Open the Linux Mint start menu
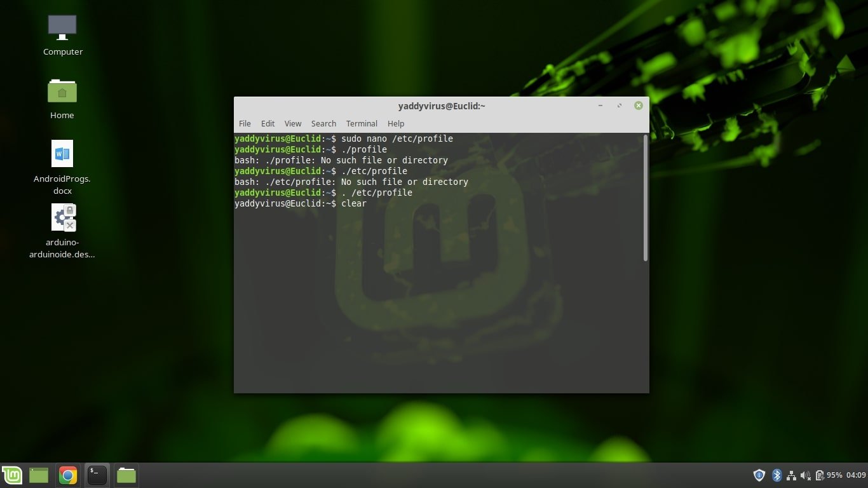This screenshot has height=488, width=868. click(x=12, y=475)
